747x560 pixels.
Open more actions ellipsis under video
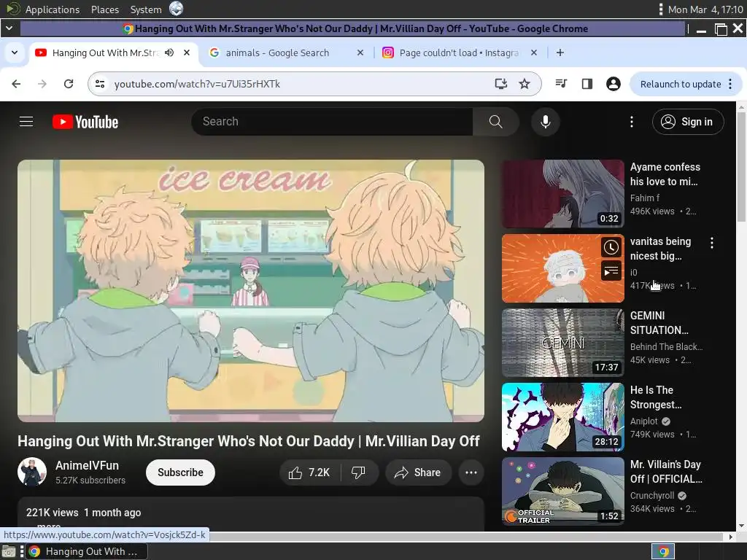point(471,472)
